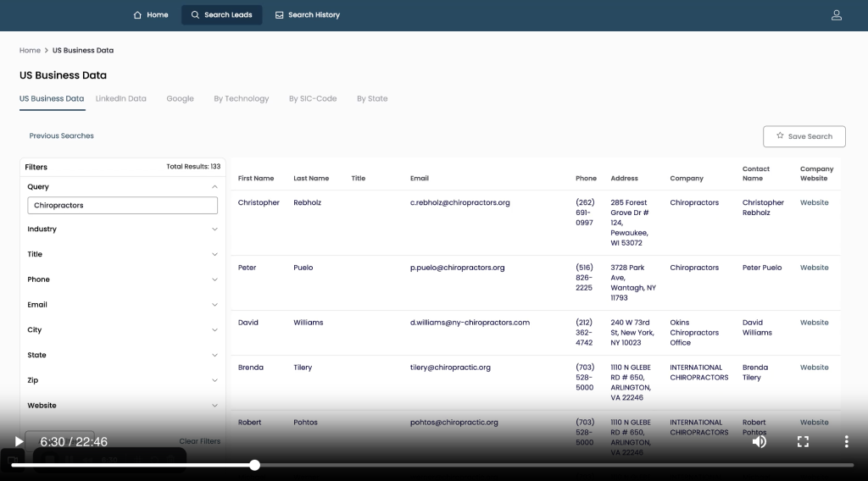Mute the video volume
This screenshot has height=481, width=868.
pos(759,441)
